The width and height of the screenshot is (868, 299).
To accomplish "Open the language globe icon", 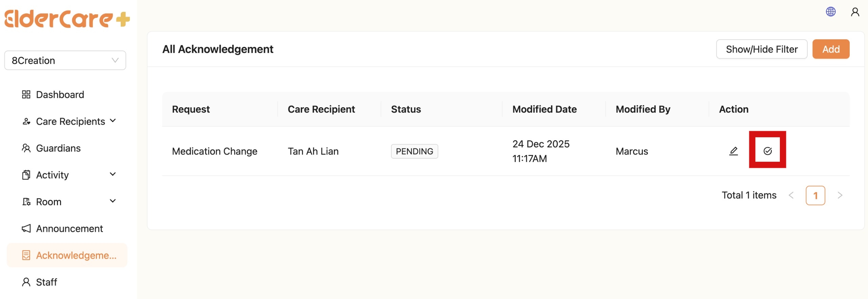I will 830,12.
